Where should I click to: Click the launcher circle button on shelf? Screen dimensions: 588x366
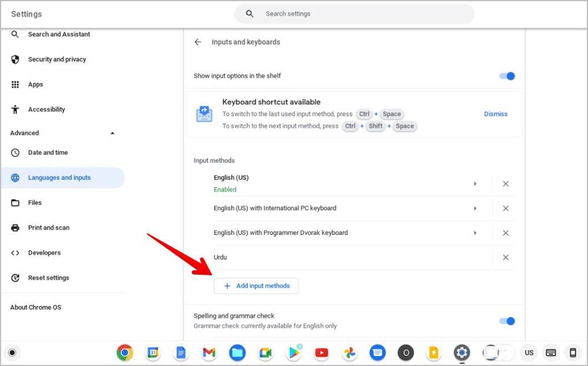pos(12,352)
